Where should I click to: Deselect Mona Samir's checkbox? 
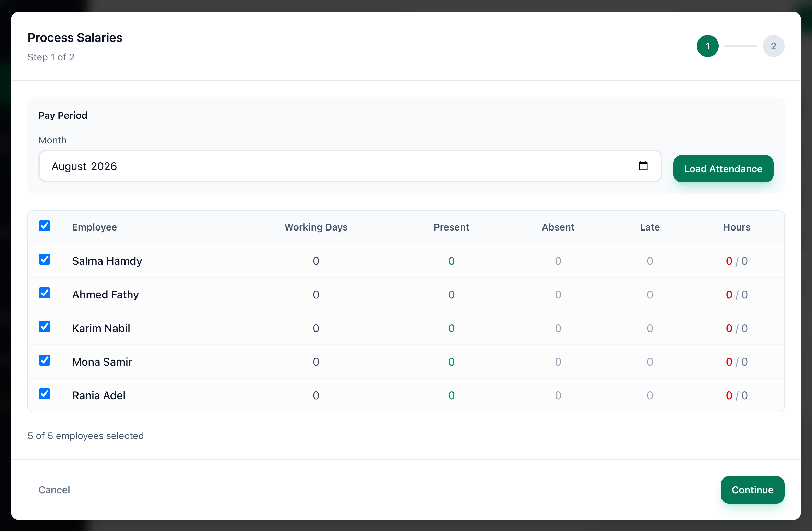pos(45,360)
